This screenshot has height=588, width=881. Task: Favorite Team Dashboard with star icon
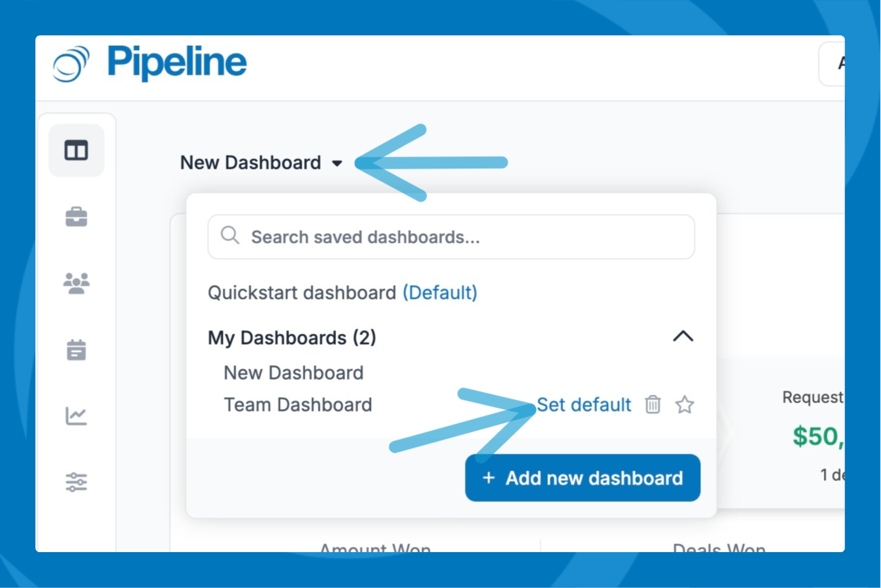coord(684,405)
